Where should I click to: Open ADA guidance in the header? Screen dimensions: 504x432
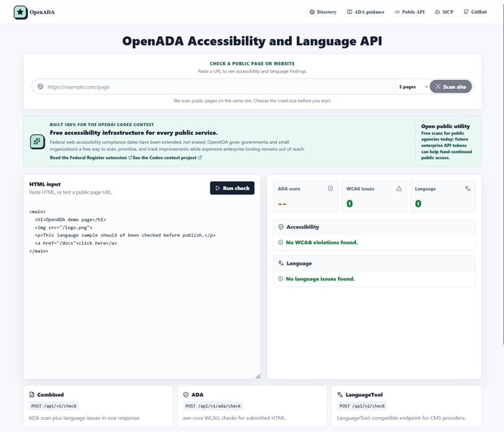click(x=365, y=12)
